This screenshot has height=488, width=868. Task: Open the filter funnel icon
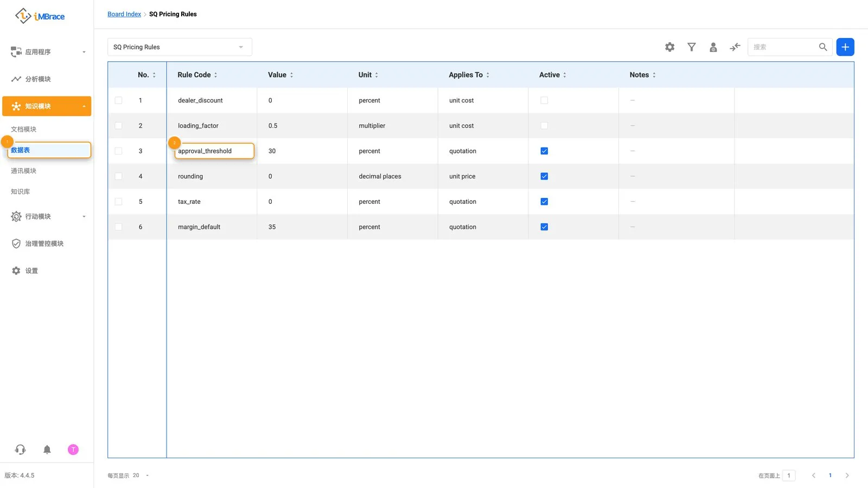point(692,47)
